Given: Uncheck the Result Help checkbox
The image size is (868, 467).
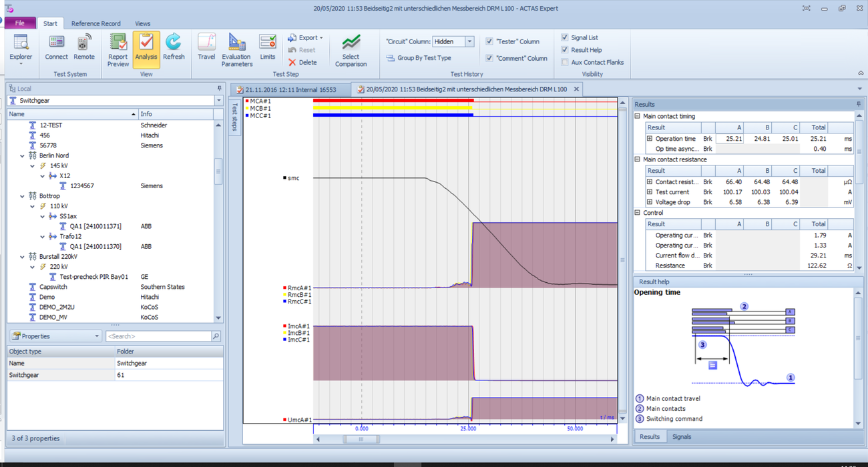Looking at the screenshot, I should point(565,49).
